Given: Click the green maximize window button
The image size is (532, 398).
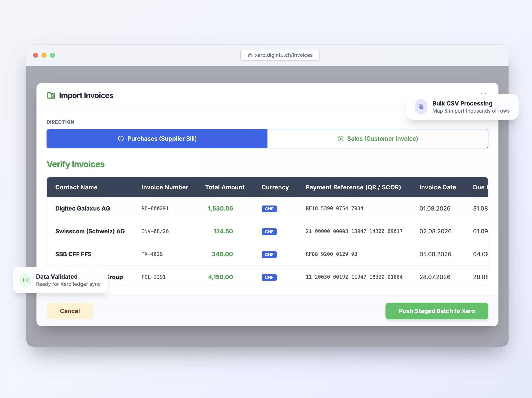Looking at the screenshot, I should [x=52, y=55].
